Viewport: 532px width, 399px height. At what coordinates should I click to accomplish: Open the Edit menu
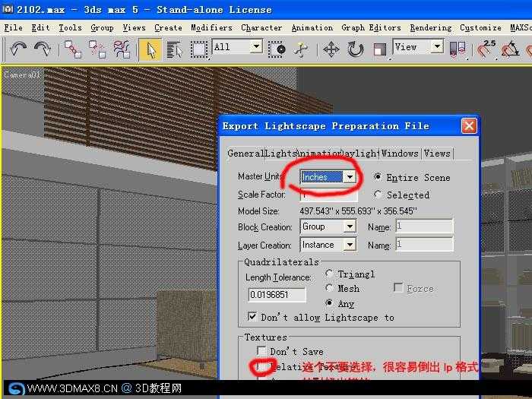40,28
